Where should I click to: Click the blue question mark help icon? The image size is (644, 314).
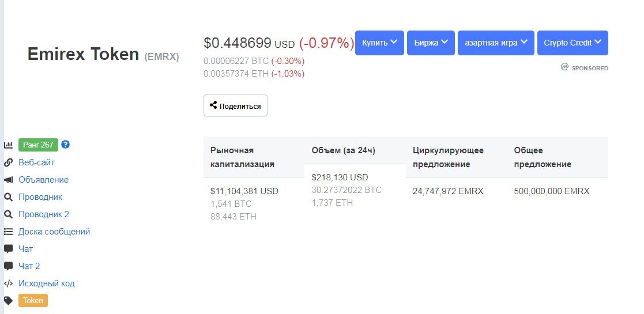point(65,145)
